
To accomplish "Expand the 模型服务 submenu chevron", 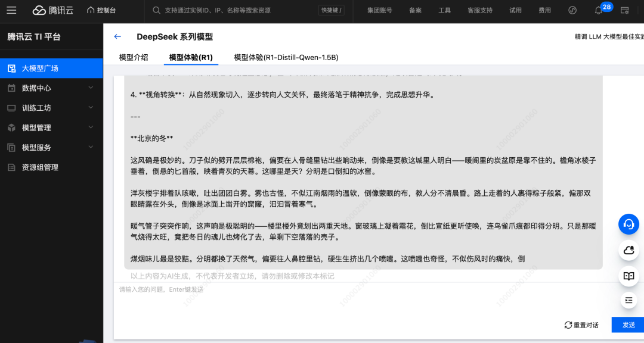I will coord(91,147).
